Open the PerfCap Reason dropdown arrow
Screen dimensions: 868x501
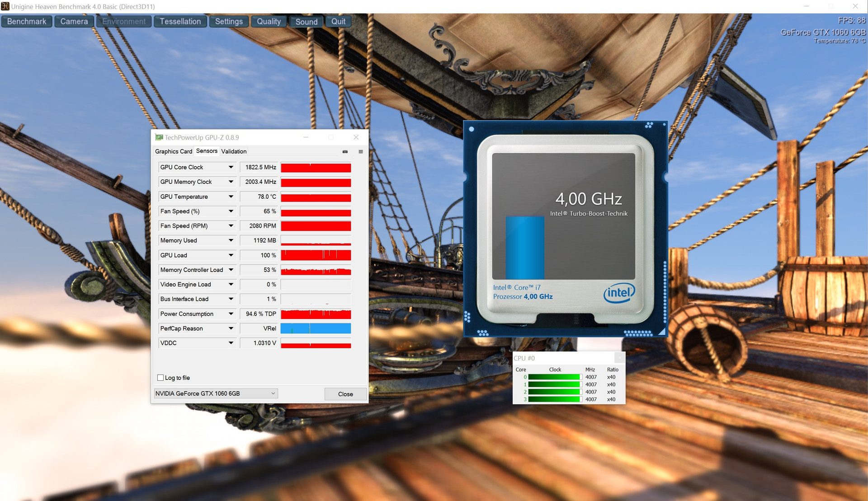point(231,328)
